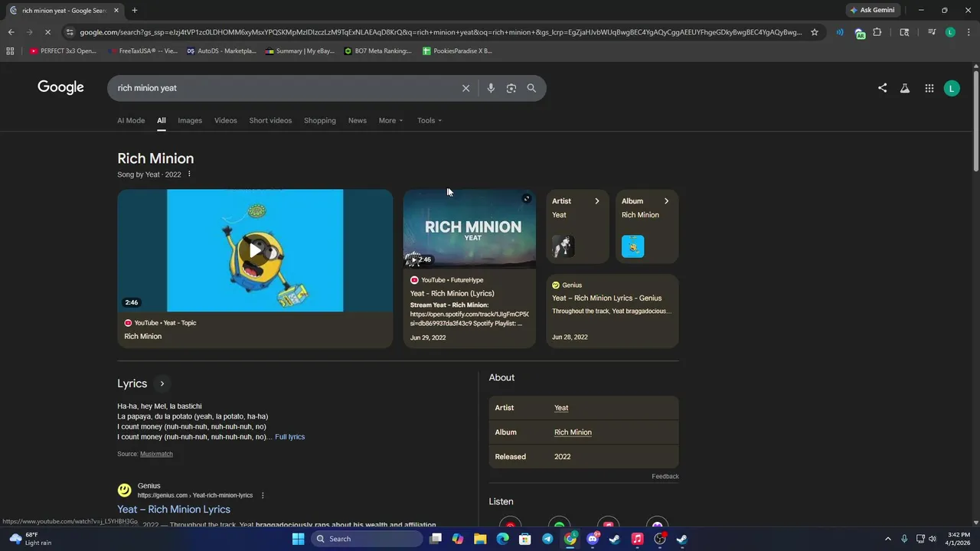Viewport: 980px width, 551px height.
Task: Start voice search via microphone icon
Action: click(491, 88)
